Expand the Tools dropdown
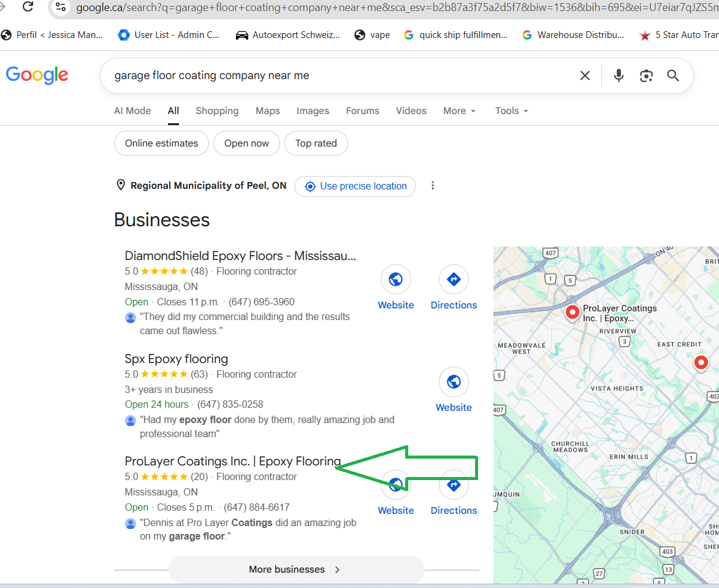Screen dimensions: 719x588 pos(512,110)
